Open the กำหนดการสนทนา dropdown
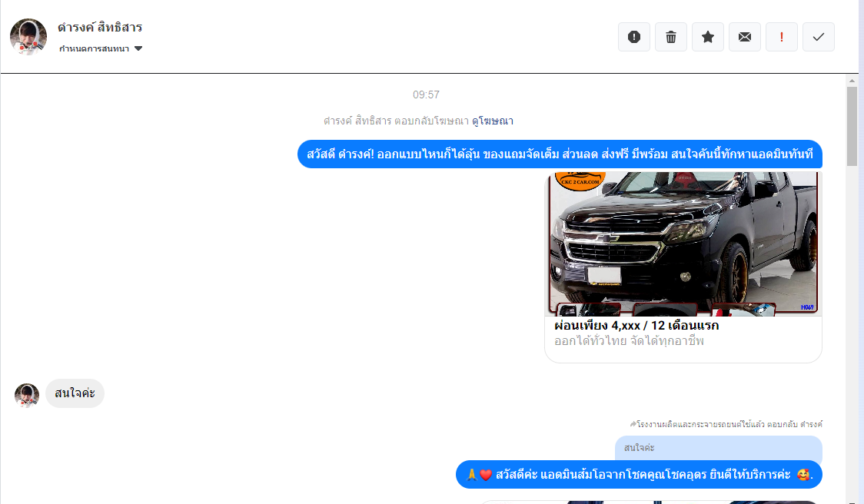 (100, 48)
